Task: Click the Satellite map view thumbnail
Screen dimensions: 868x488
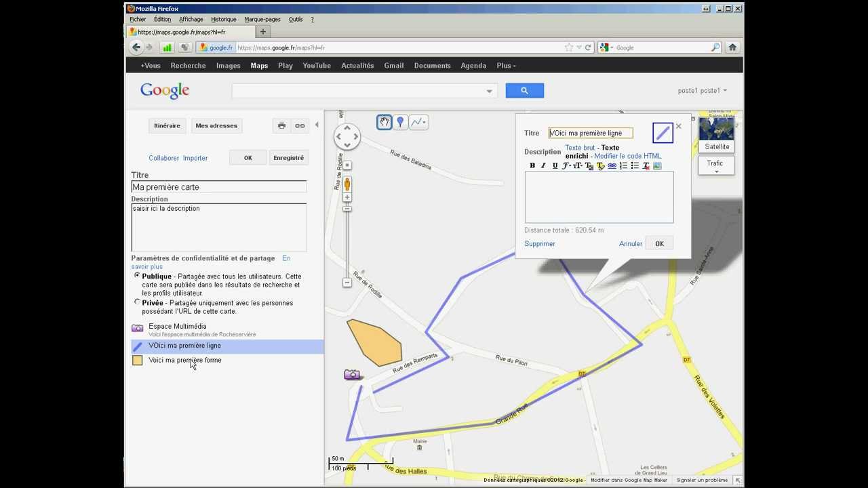Action: point(716,134)
